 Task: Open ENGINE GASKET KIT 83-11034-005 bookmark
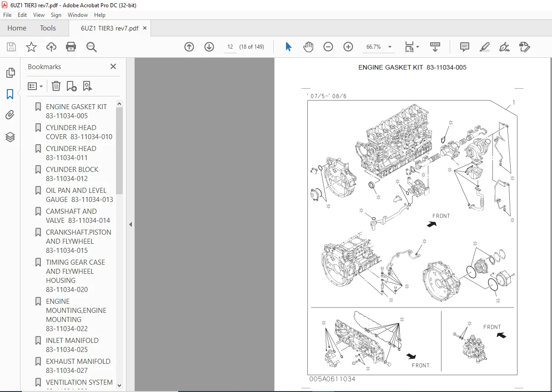(x=76, y=111)
